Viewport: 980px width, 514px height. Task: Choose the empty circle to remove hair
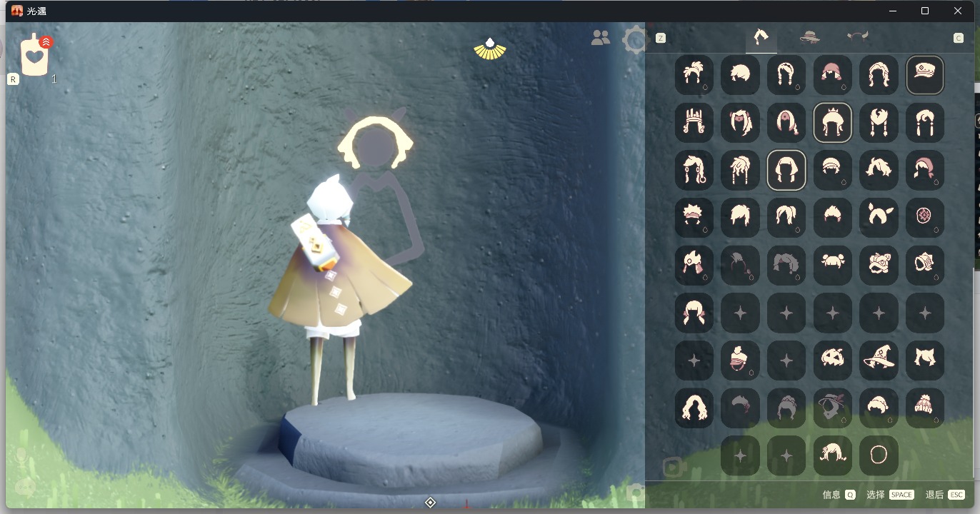879,455
